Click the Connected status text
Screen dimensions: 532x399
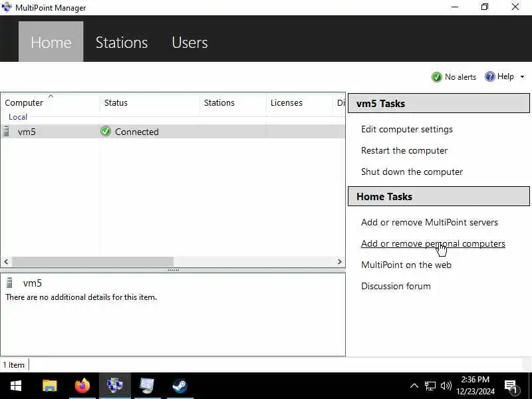pos(137,132)
